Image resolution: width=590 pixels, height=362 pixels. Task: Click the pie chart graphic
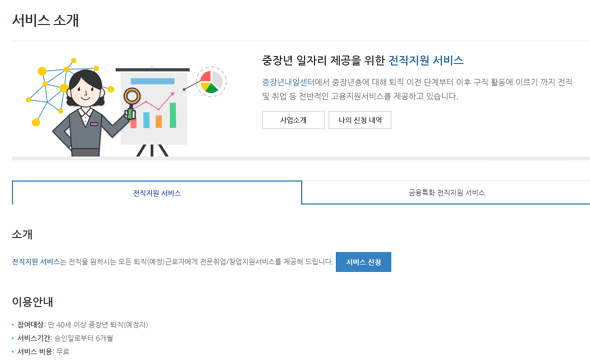coord(211,82)
